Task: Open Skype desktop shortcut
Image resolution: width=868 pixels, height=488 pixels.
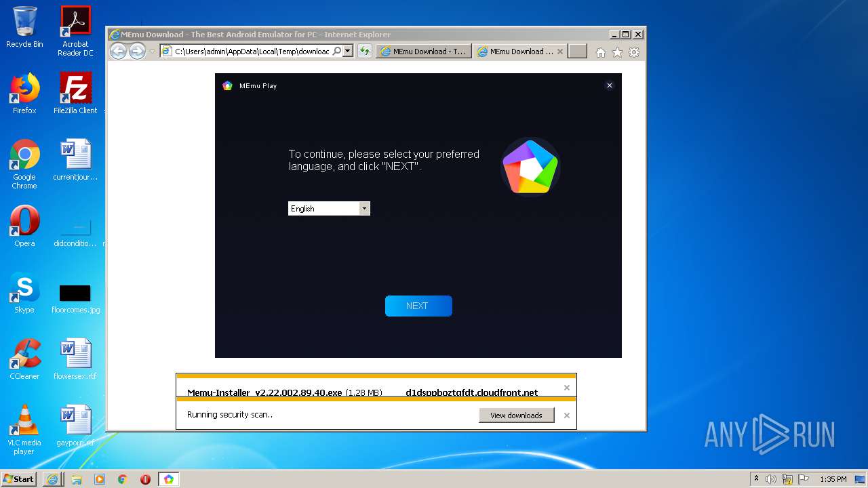Action: pos(24,293)
